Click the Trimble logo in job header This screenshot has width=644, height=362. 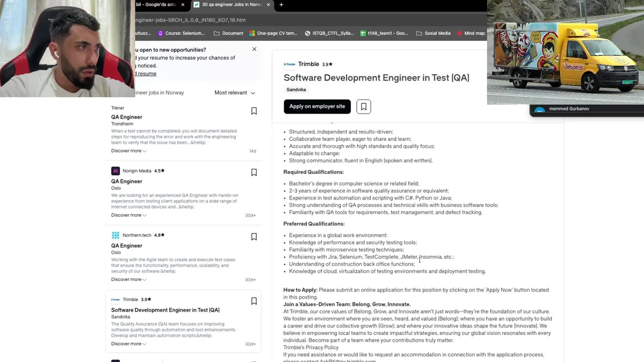(x=289, y=64)
